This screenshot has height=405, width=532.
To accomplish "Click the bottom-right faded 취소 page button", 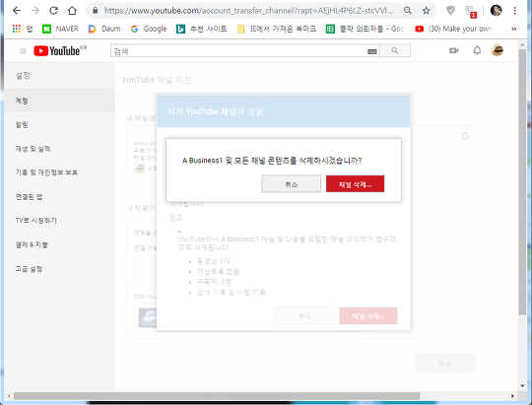I will pyautogui.click(x=445, y=364).
